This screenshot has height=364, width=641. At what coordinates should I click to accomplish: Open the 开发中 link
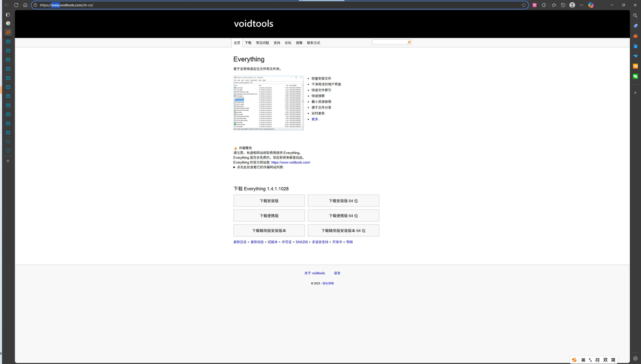(x=337, y=242)
